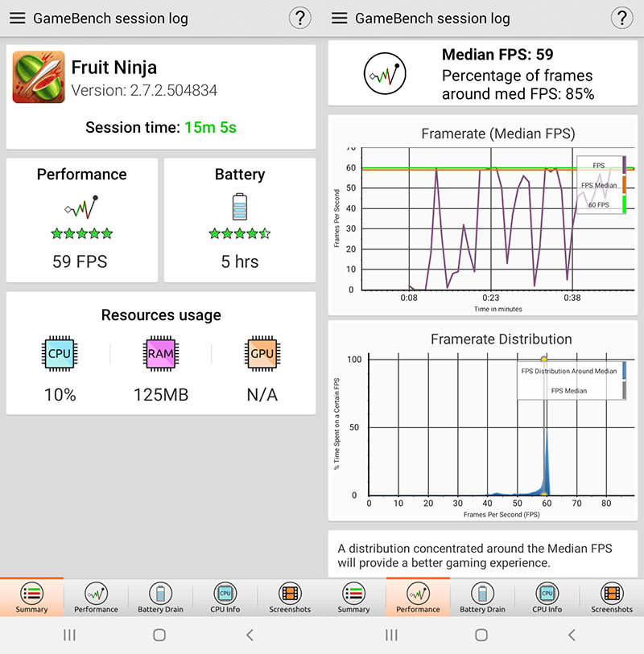Tap the distribution note about Median FPS
This screenshot has width=644, height=654.
pos(475,556)
